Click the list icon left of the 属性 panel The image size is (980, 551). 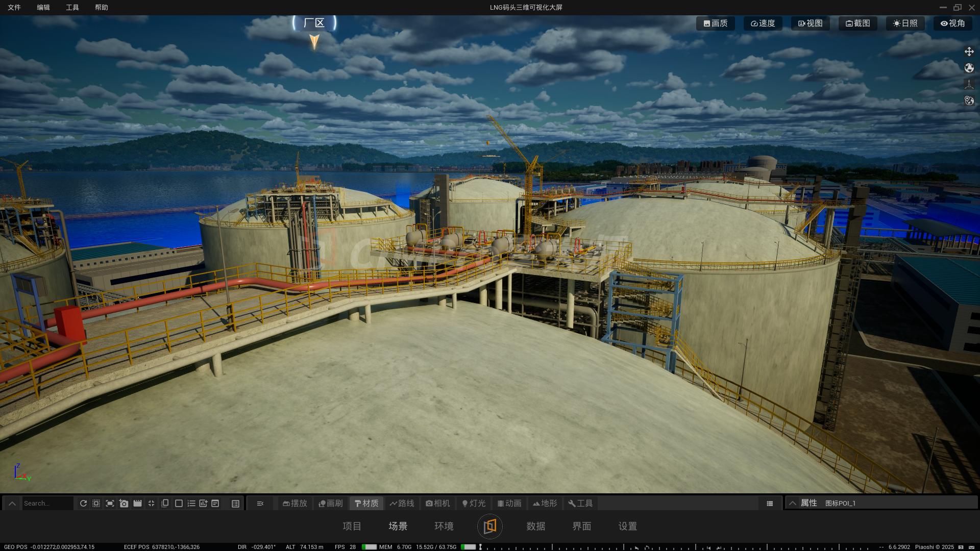tap(770, 504)
